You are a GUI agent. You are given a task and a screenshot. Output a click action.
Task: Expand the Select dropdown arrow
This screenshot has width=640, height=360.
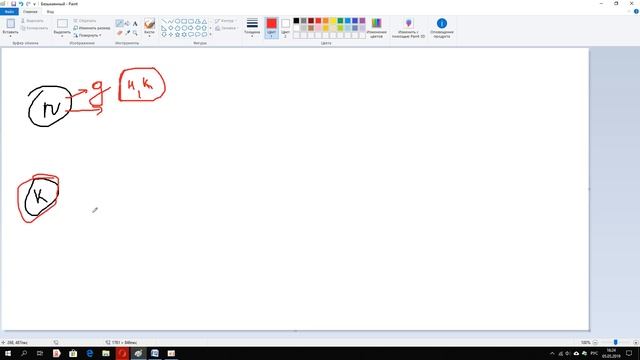click(x=62, y=36)
